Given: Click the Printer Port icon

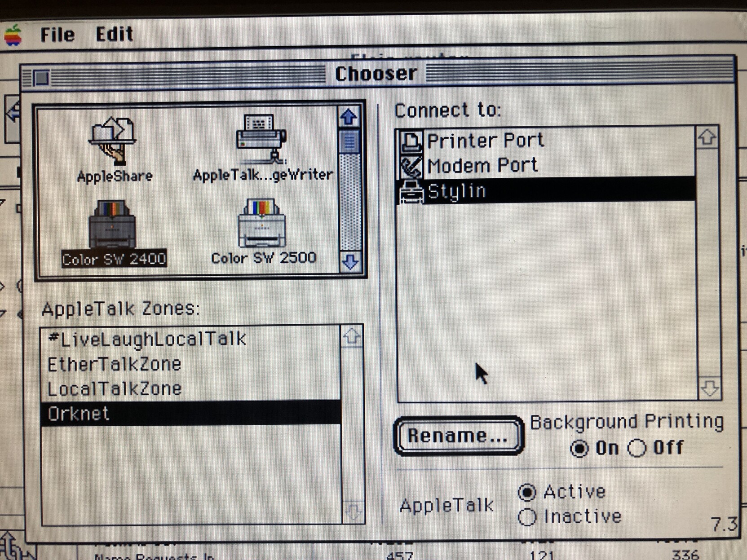Looking at the screenshot, I should 411,141.
